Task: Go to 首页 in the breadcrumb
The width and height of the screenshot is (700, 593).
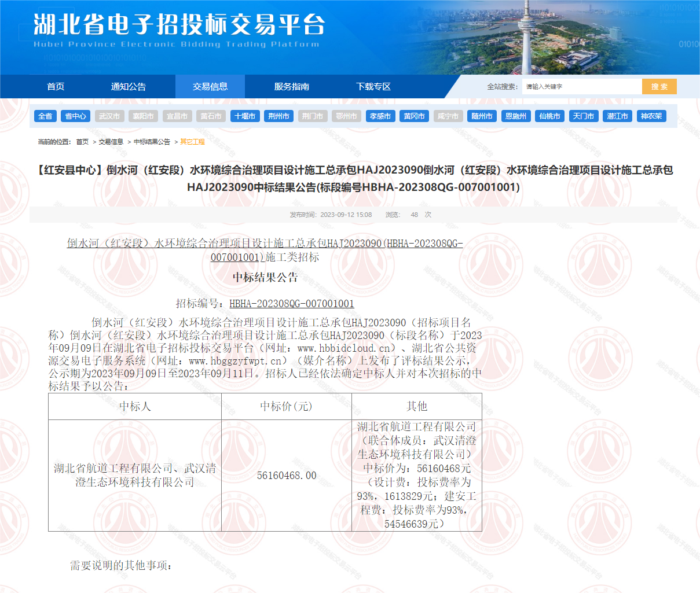Action: coord(82,142)
